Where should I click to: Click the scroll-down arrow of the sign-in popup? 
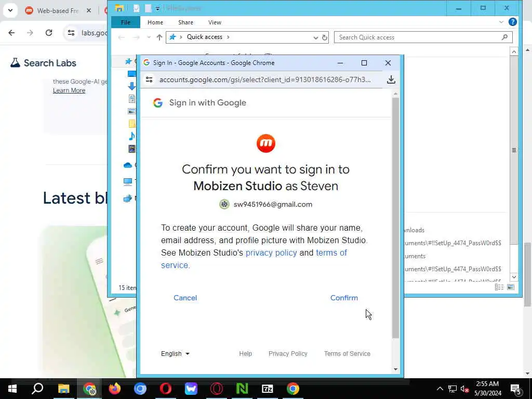coord(395,369)
